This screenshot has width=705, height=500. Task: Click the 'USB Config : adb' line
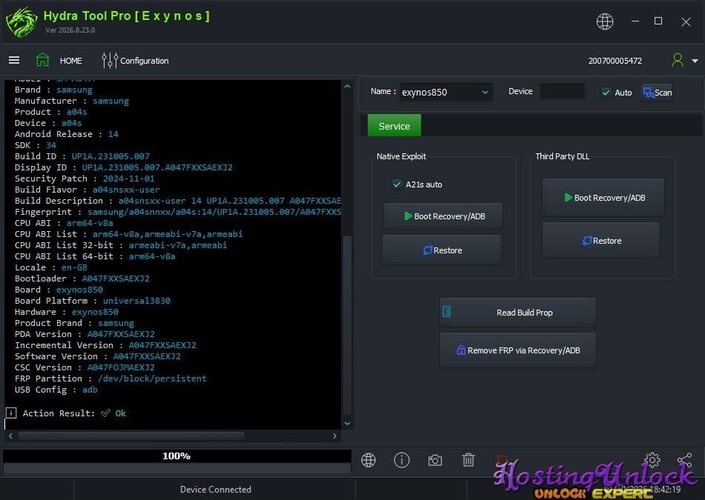[56, 389]
